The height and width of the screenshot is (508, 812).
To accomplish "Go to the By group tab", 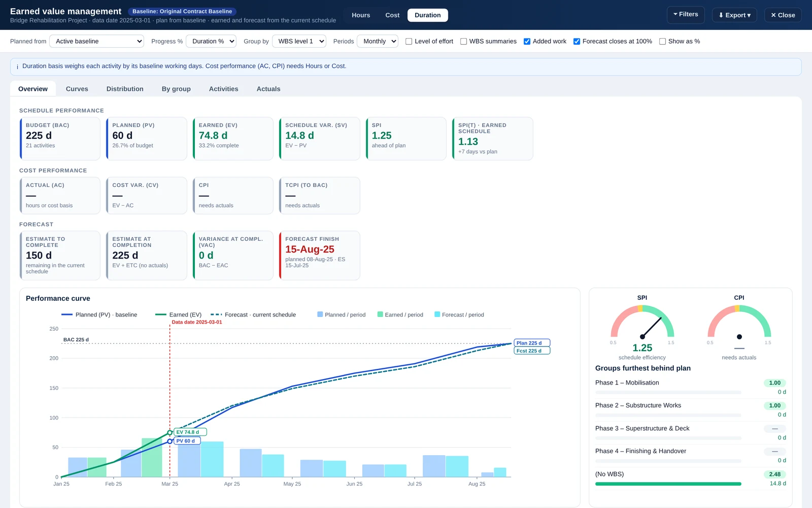I will 176,89.
